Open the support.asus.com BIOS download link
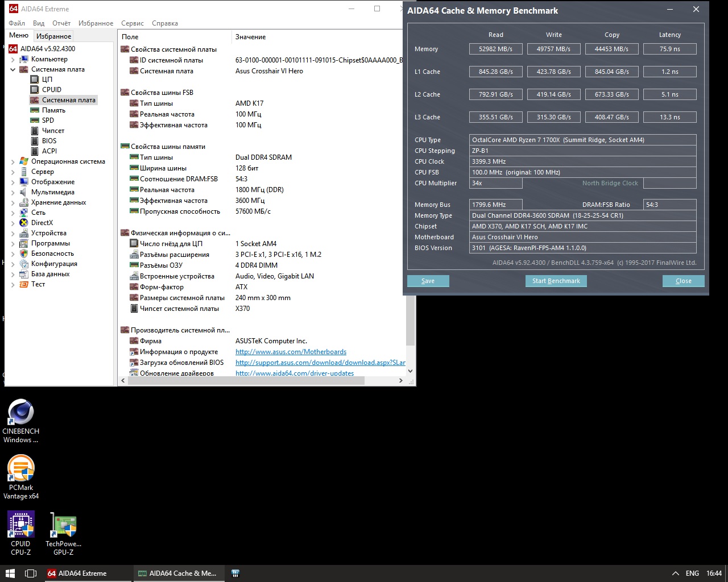The width and height of the screenshot is (728, 582). point(320,363)
